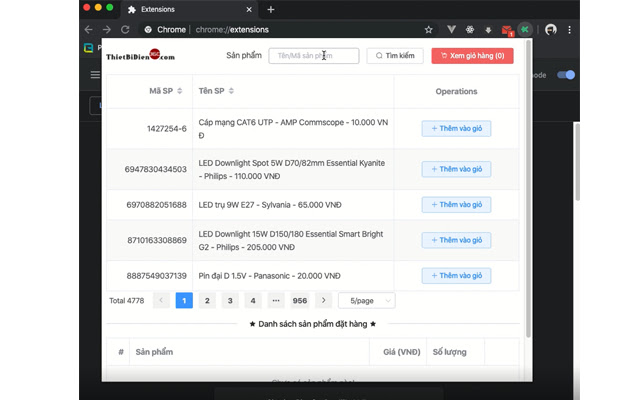Viewport: 640px width, 400px height.
Task: Click the first bookmark bar icon
Action: point(88,48)
